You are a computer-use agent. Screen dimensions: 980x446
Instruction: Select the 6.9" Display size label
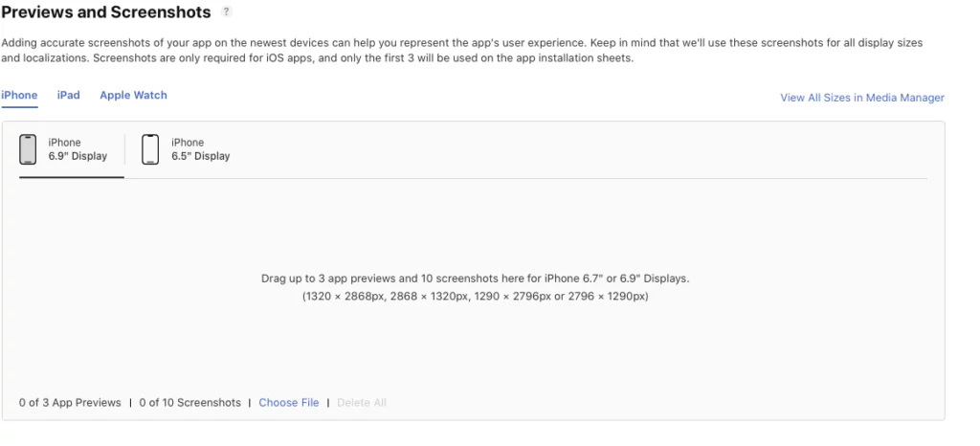pyautogui.click(x=78, y=156)
